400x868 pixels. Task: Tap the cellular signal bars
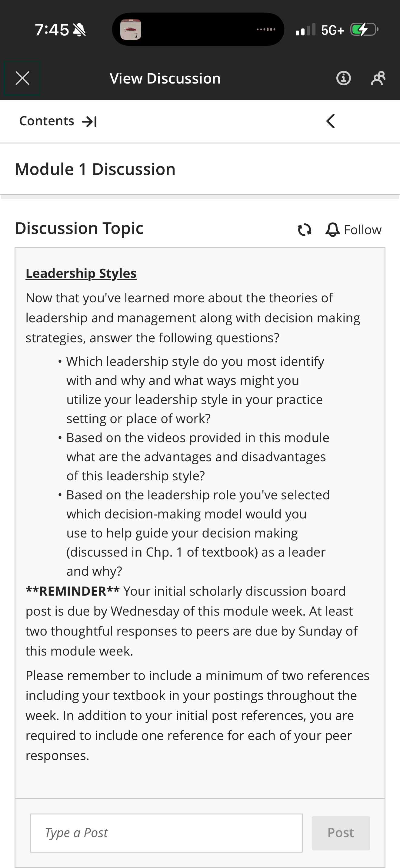click(x=305, y=30)
